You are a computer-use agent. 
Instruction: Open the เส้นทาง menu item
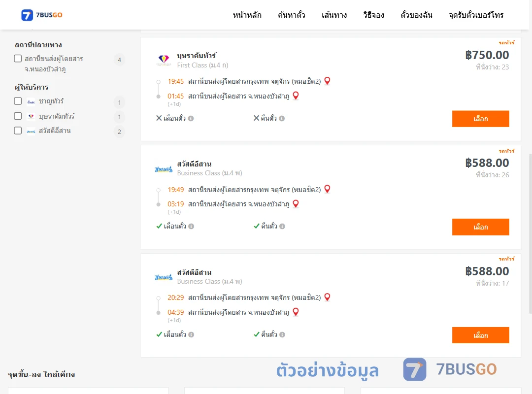tap(334, 15)
